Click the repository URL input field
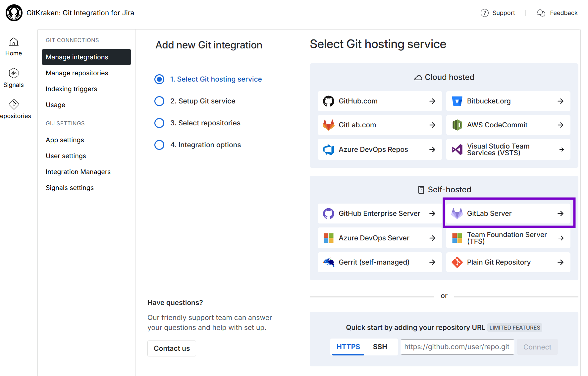This screenshot has width=588, height=376. pyautogui.click(x=457, y=347)
